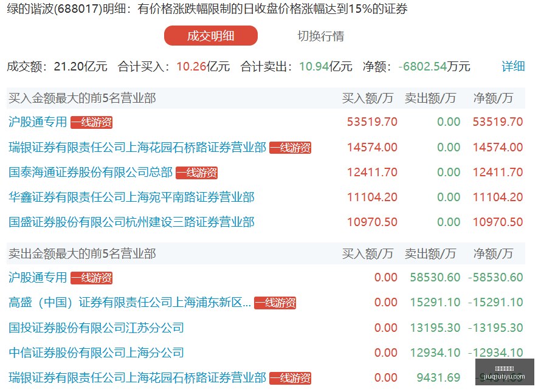
Task: Click the 买入额/万 header in the sell table
Action: (x=367, y=254)
